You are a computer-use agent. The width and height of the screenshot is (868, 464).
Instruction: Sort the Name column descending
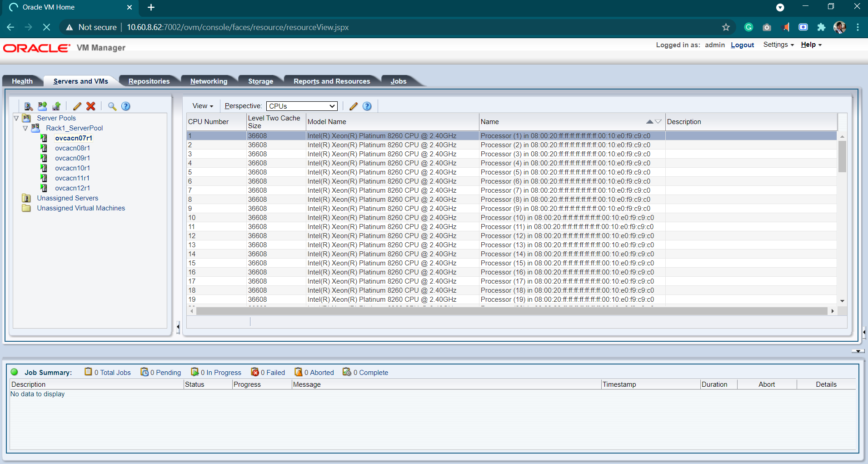[x=658, y=122]
